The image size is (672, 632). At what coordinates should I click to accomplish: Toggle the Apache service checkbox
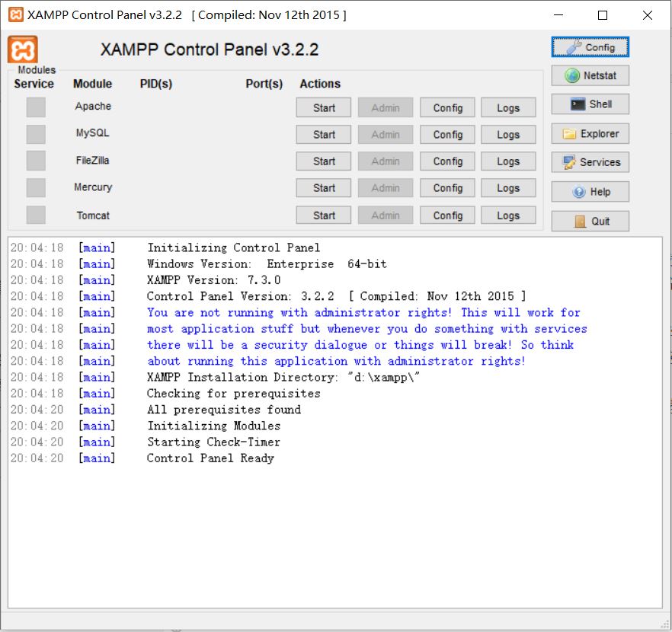coord(36,107)
